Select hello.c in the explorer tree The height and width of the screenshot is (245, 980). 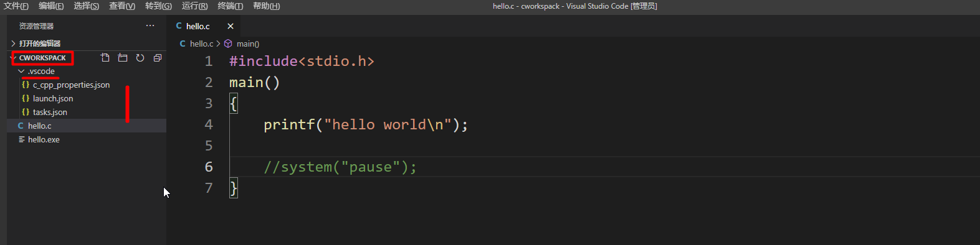tap(87, 126)
